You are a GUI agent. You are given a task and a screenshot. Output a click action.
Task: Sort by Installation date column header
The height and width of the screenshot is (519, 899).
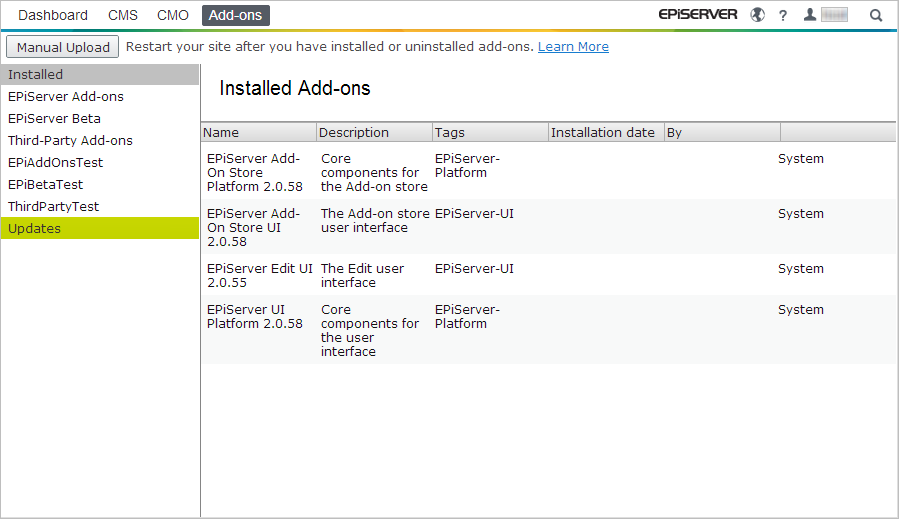(605, 132)
